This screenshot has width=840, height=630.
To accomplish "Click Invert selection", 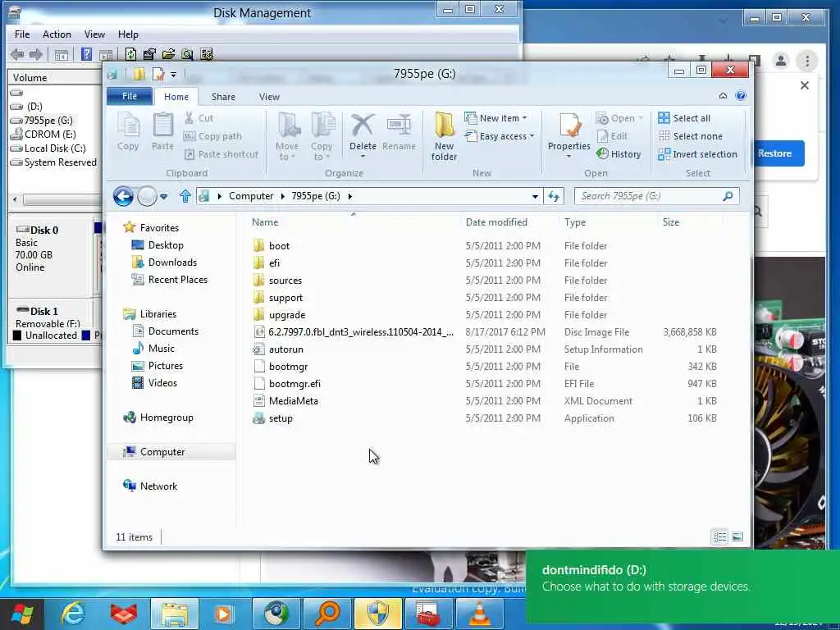I will (697, 154).
